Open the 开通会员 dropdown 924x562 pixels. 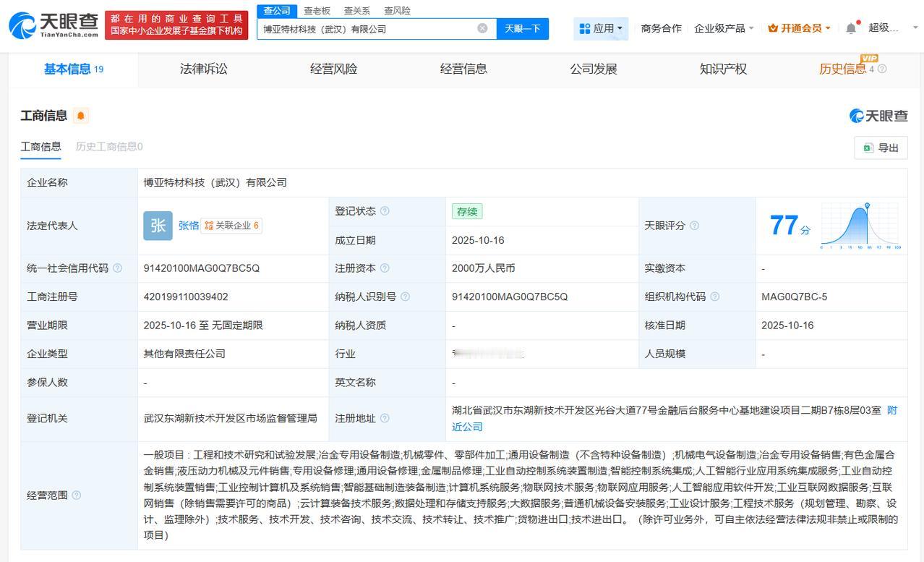(x=799, y=28)
